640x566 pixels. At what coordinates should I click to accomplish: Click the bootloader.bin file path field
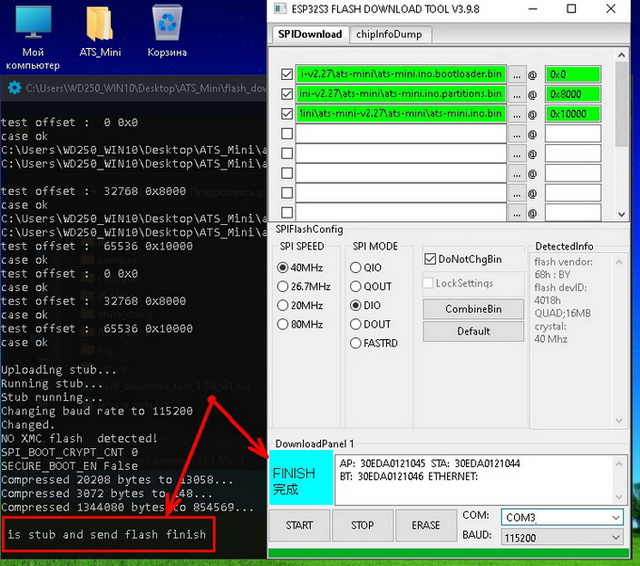(401, 74)
